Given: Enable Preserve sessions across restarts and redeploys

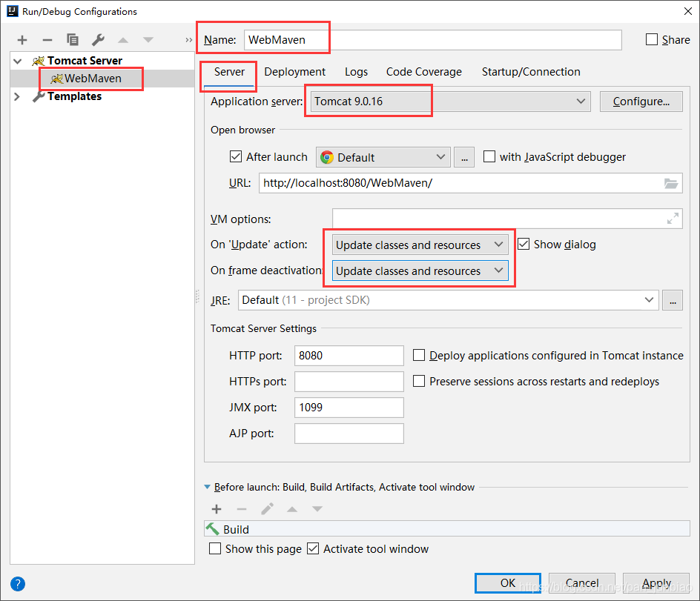Looking at the screenshot, I should point(419,381).
